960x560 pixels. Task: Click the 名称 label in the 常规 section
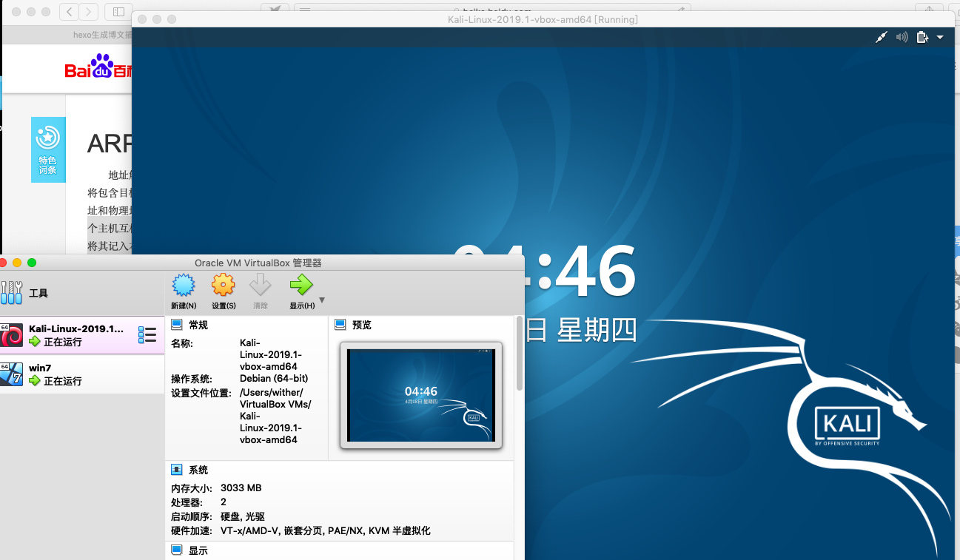(x=182, y=343)
